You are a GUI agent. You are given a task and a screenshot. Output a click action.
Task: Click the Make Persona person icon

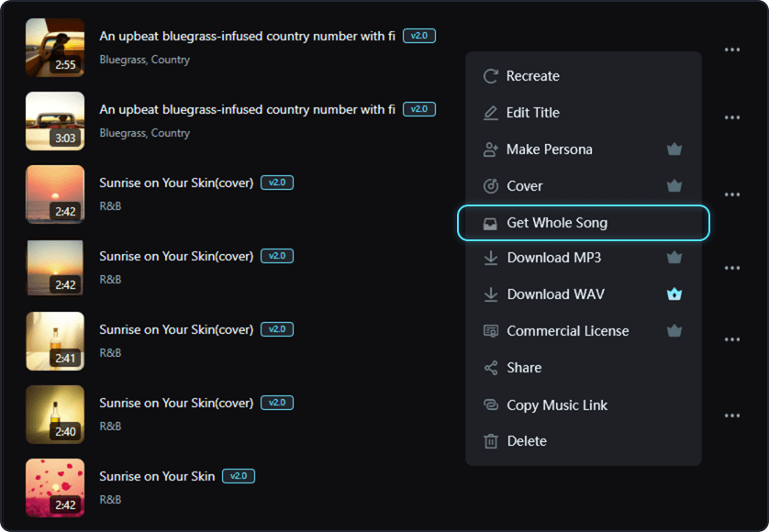[491, 149]
